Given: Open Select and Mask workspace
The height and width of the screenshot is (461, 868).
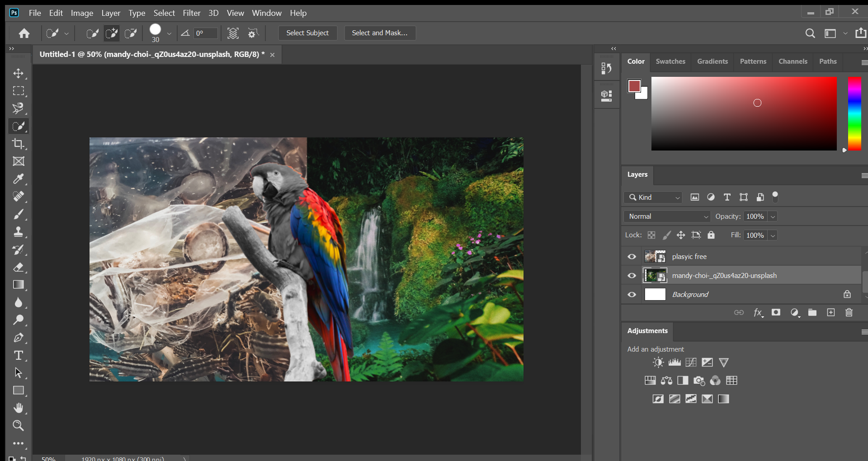Looking at the screenshot, I should coord(379,33).
